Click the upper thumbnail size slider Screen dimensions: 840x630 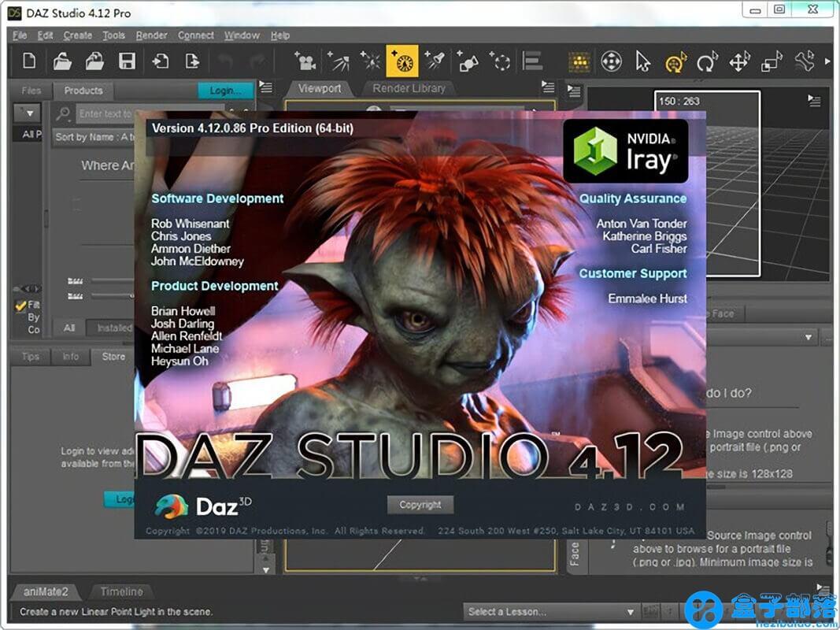click(x=112, y=280)
